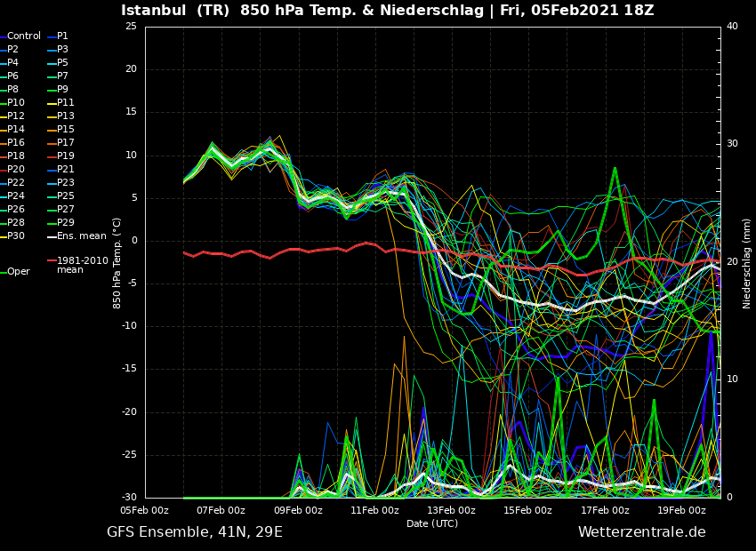Click the 'Date (UTC)' axis title
The image size is (756, 551).
[432, 523]
